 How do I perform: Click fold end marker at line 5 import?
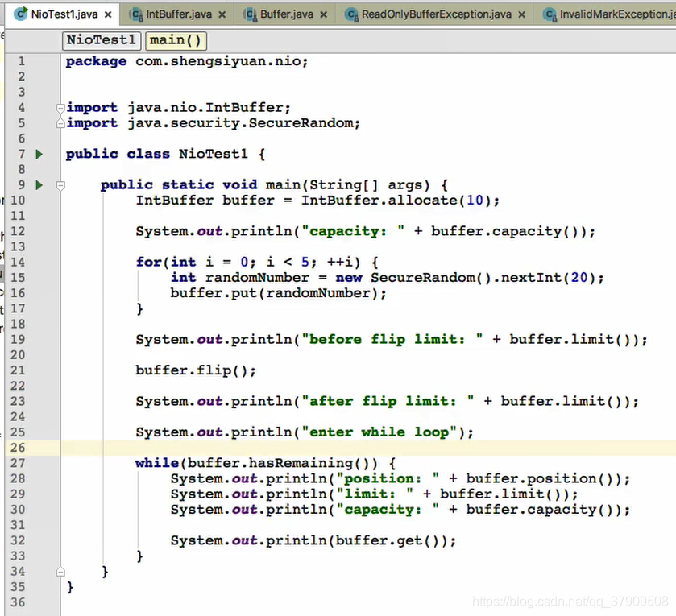coord(60,124)
